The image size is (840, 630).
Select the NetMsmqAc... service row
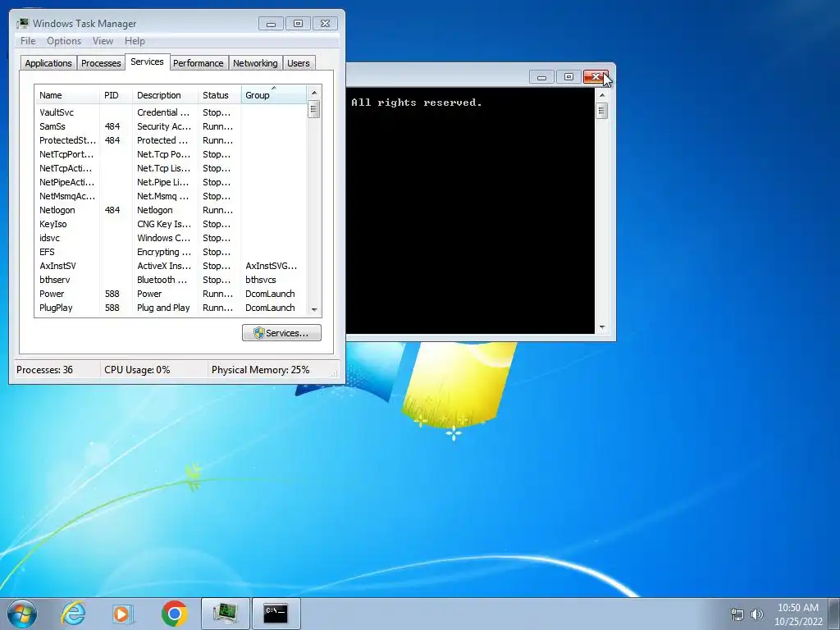171,196
